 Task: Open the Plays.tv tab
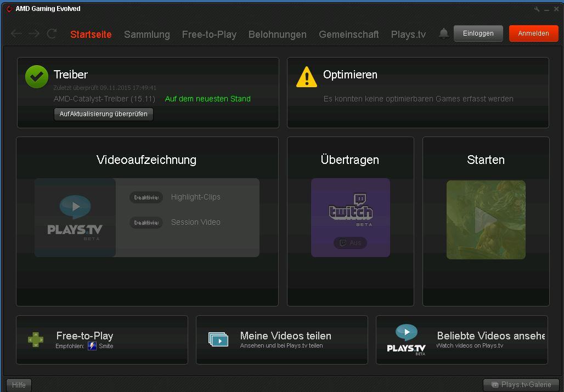coord(408,35)
